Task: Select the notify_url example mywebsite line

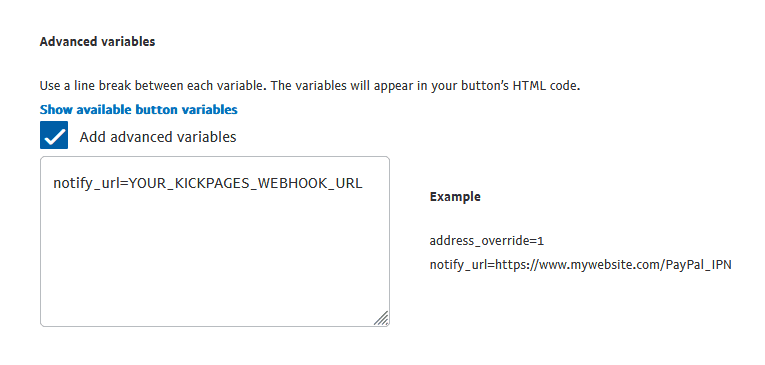Action: click(x=580, y=265)
